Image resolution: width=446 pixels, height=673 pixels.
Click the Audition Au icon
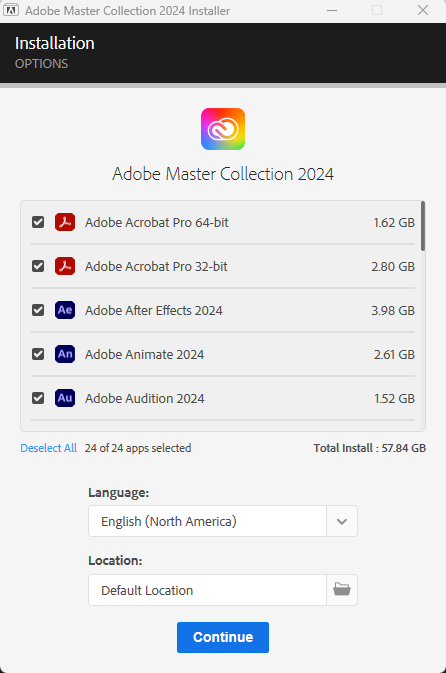click(65, 398)
